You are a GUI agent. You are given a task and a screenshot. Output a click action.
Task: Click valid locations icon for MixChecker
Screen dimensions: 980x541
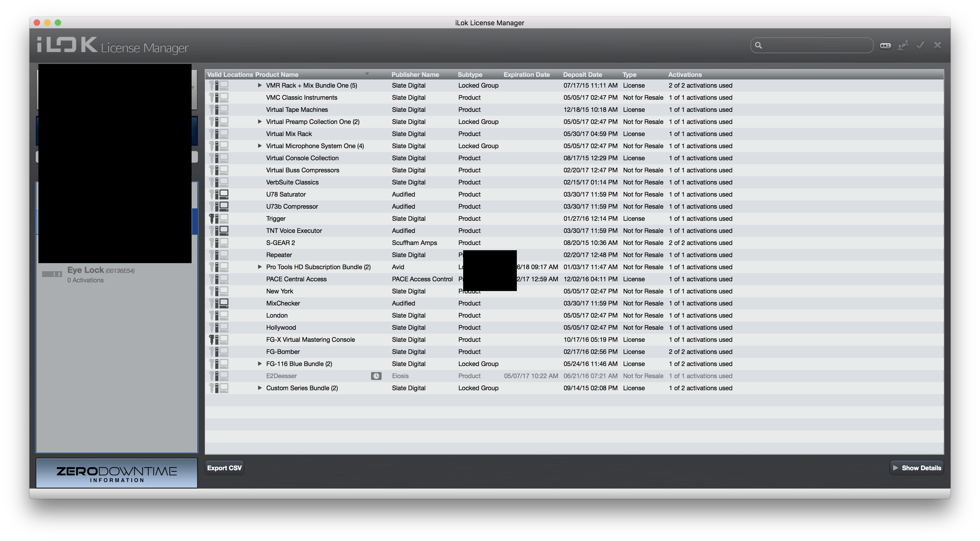219,303
